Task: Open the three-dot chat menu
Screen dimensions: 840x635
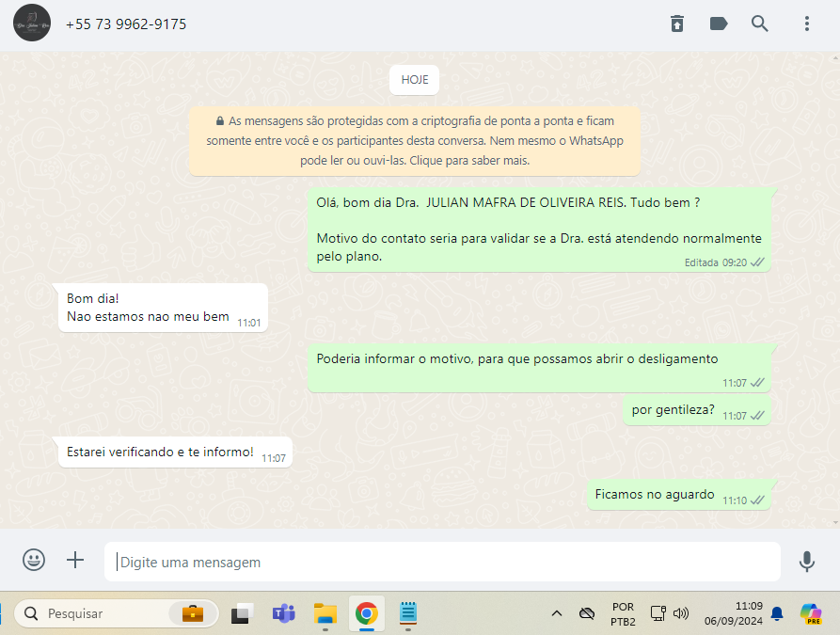Action: (806, 24)
